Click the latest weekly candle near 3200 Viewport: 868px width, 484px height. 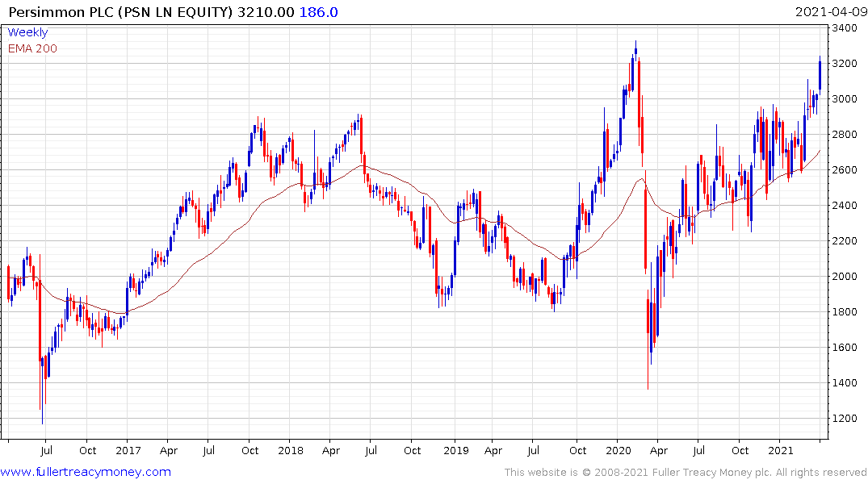820,75
